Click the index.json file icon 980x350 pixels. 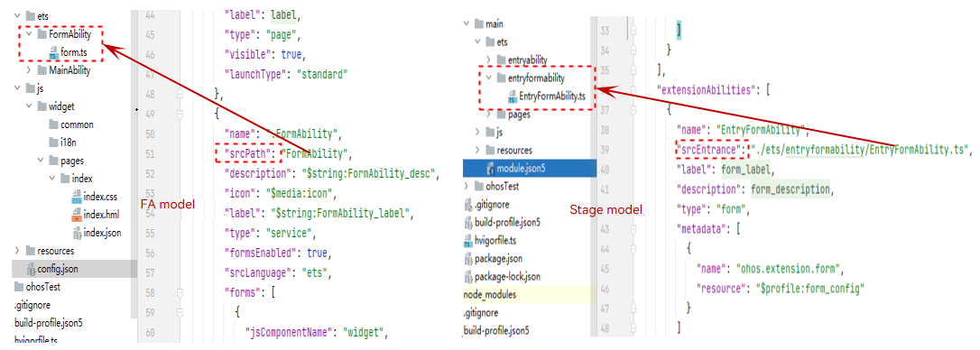[x=77, y=234]
